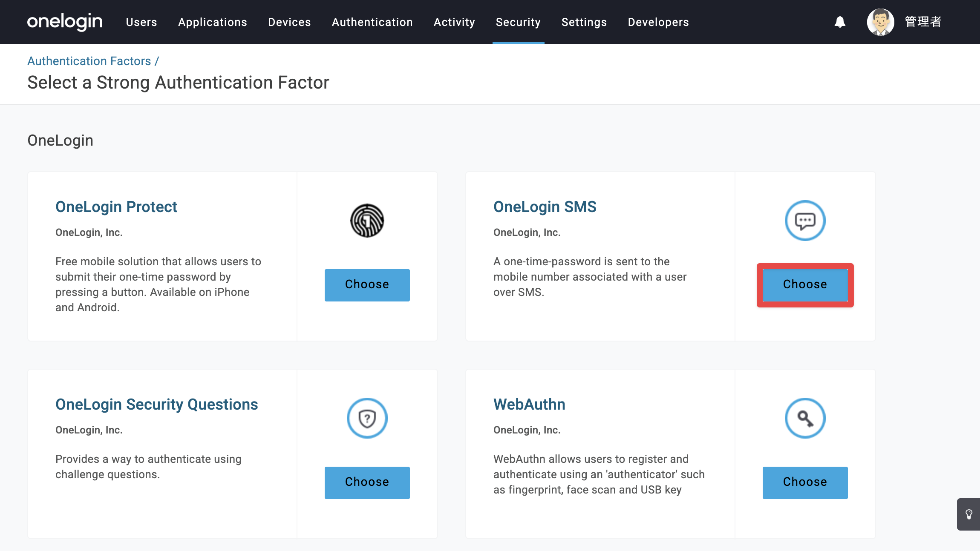Image resolution: width=980 pixels, height=551 pixels.
Task: Choose the OneLogin Security Questions factor
Action: pyautogui.click(x=367, y=482)
